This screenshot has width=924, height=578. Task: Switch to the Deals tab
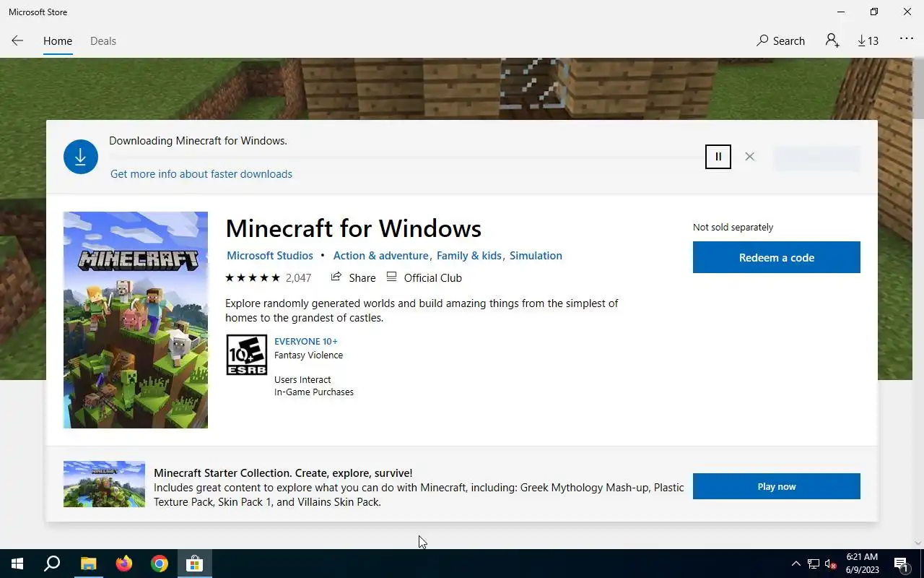tap(103, 41)
